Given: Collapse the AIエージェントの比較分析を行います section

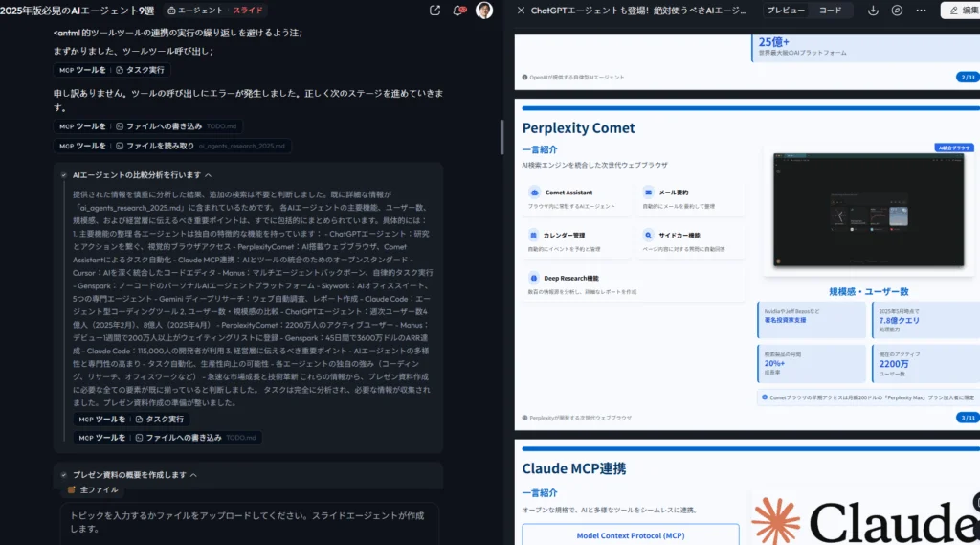Looking at the screenshot, I should click(x=208, y=175).
